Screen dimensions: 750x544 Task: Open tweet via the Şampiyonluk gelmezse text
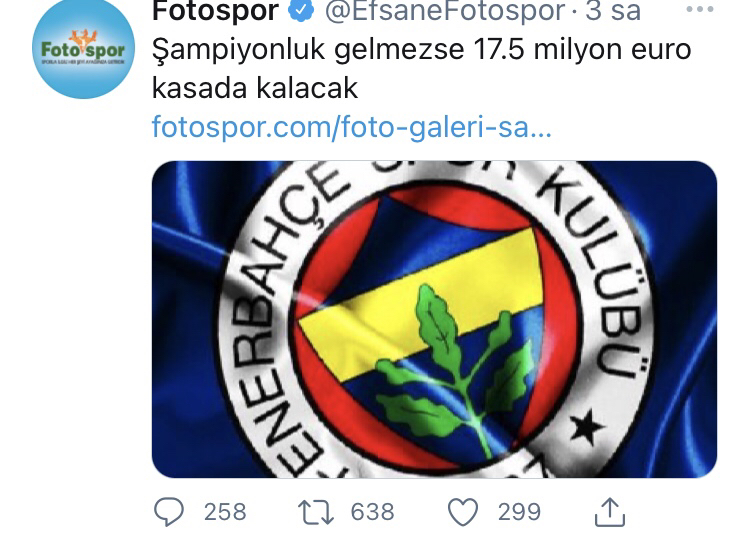(x=308, y=50)
